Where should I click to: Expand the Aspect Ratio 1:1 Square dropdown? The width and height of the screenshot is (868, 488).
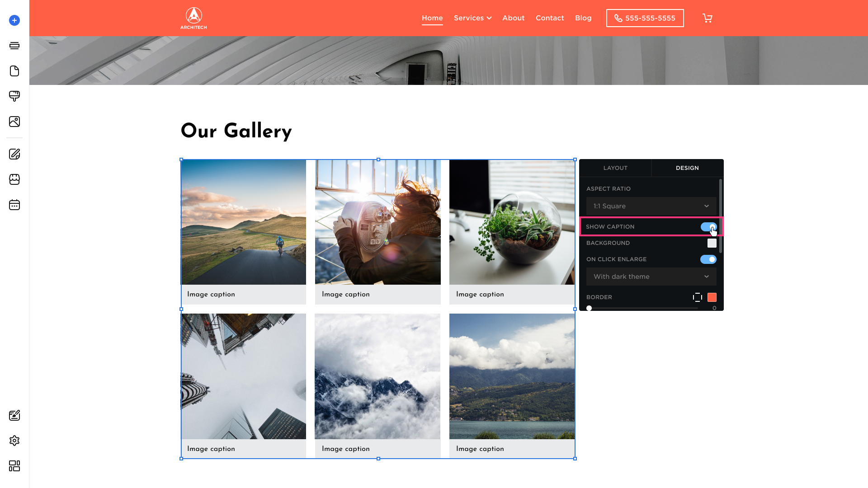point(651,206)
